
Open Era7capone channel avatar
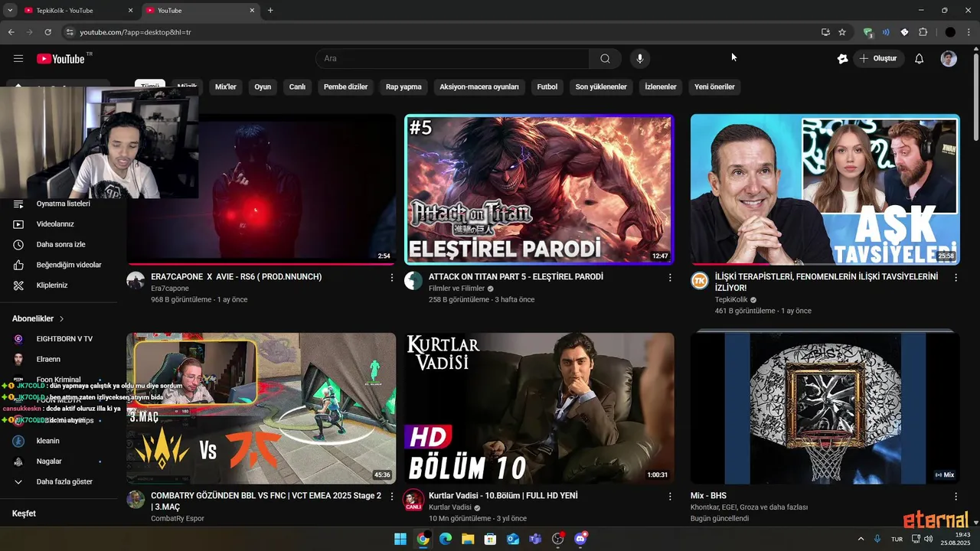[x=136, y=280]
